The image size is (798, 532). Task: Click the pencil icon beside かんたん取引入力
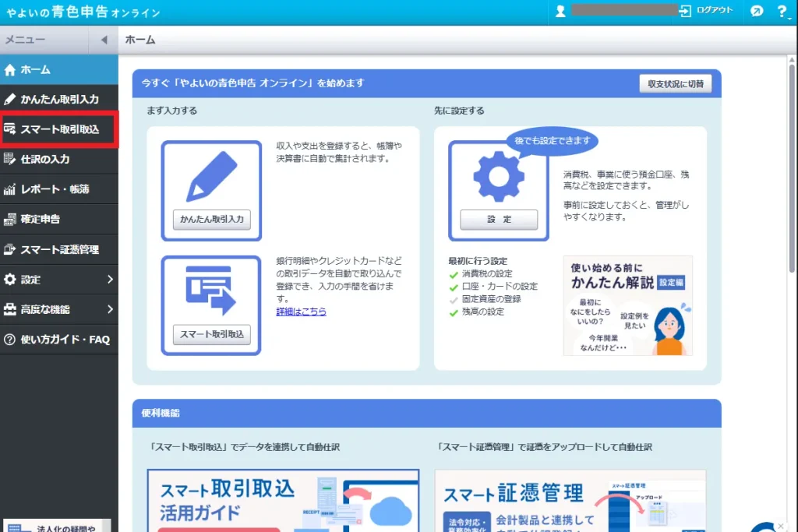(9, 99)
